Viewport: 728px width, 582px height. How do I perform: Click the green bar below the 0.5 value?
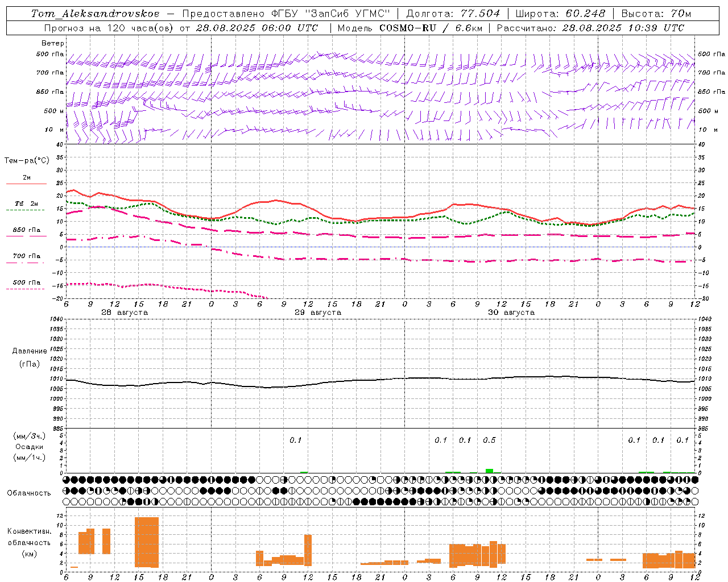click(489, 471)
